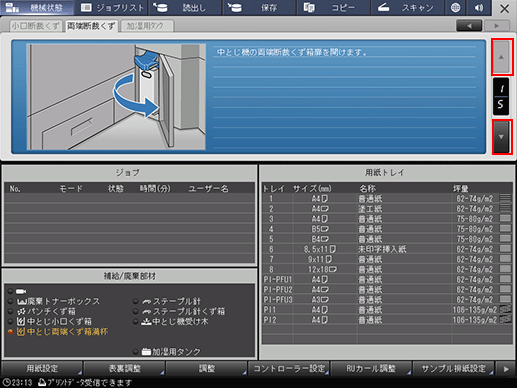Open the 機械状態 machine status tab

pyautogui.click(x=37, y=7)
